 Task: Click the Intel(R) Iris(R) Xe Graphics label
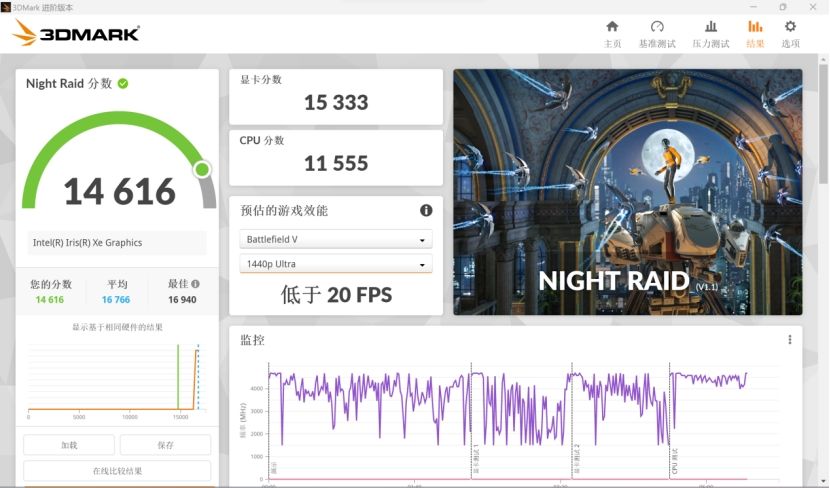87,242
